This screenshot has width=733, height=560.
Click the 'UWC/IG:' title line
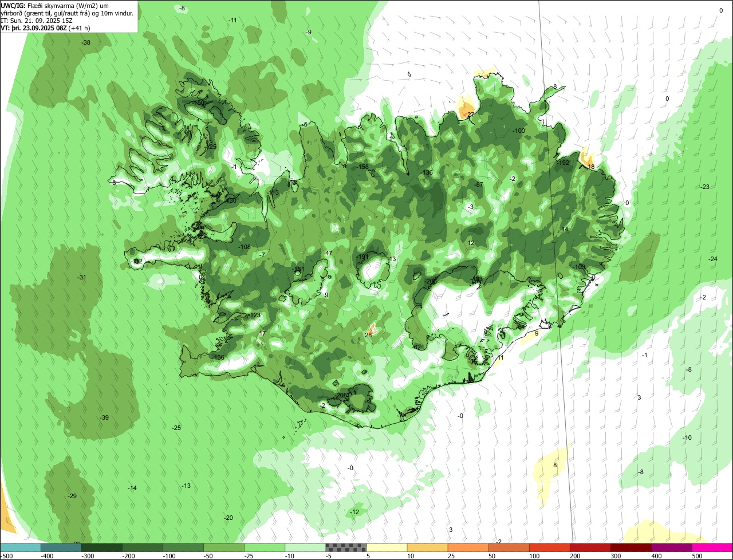tap(55, 6)
